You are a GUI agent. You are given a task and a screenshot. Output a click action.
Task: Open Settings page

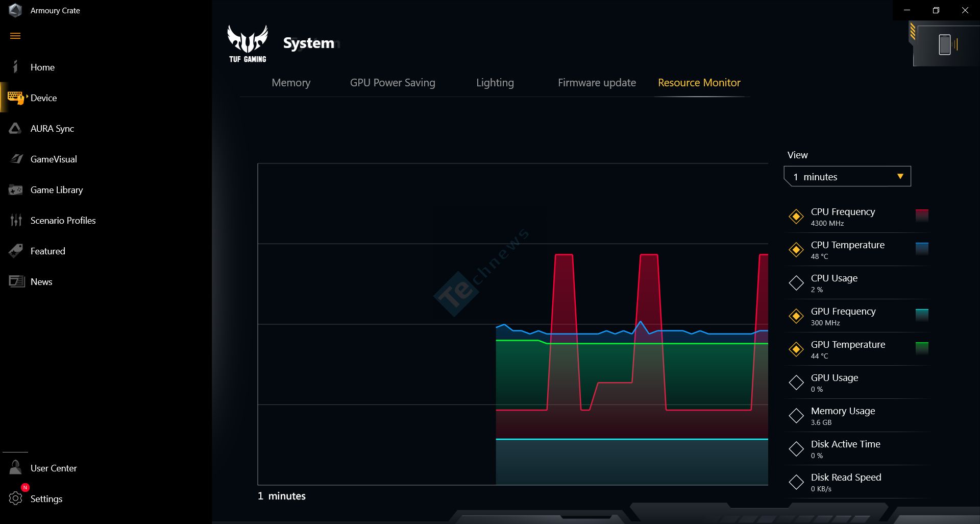pos(46,499)
